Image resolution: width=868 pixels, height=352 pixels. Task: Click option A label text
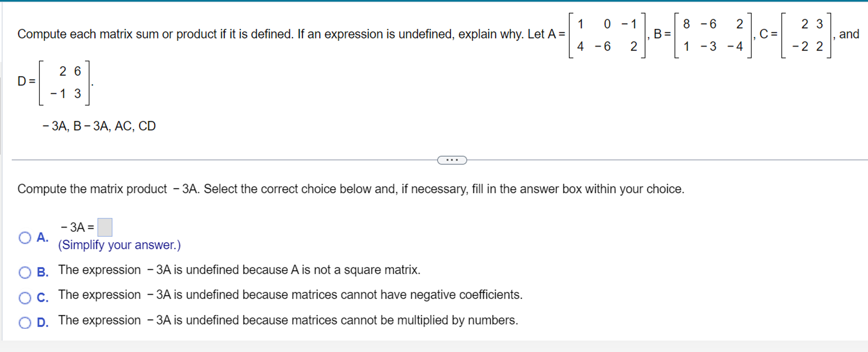(x=42, y=238)
